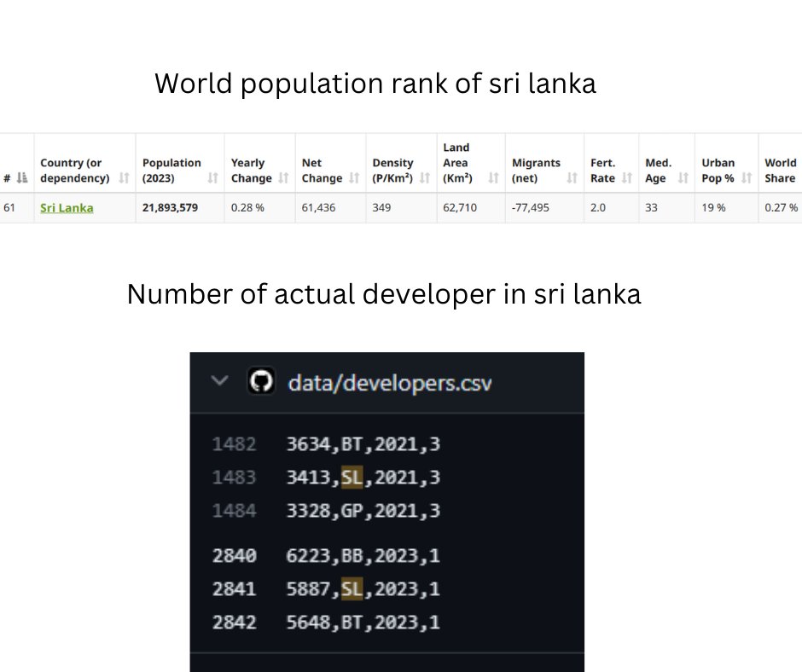802x672 pixels.
Task: Click the Yearly Change sort icon
Action: [282, 178]
